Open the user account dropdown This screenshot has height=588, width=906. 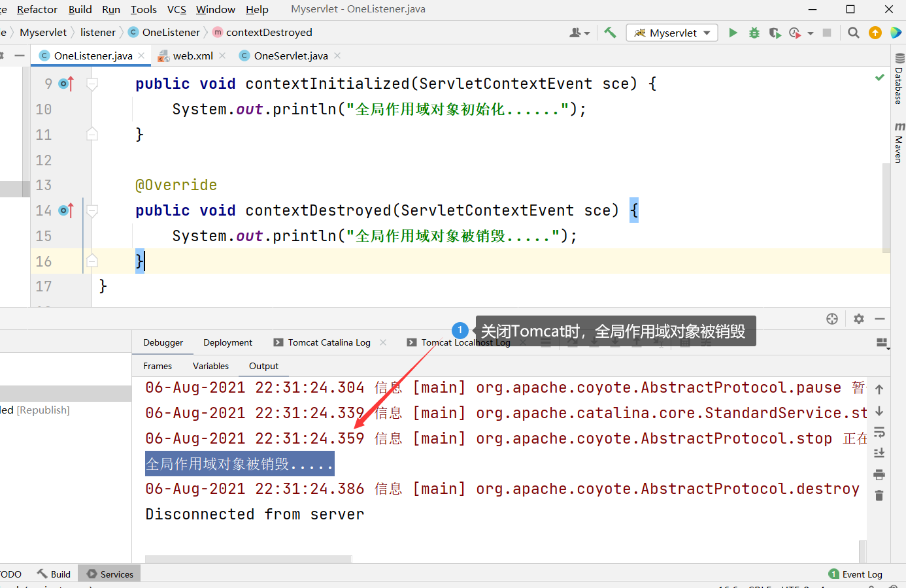click(x=579, y=32)
